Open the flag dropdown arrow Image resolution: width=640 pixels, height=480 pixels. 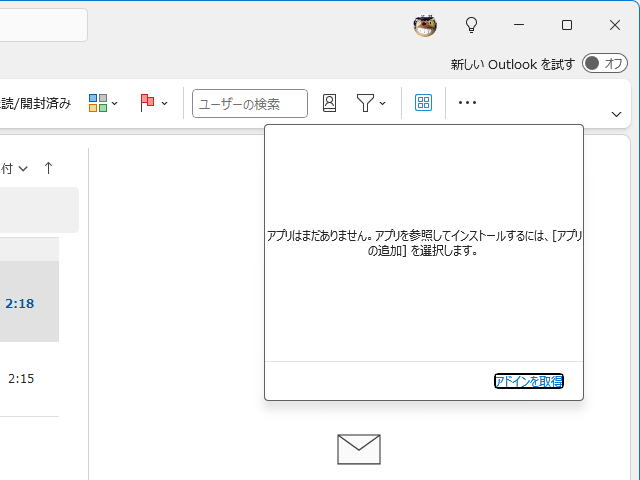point(164,103)
